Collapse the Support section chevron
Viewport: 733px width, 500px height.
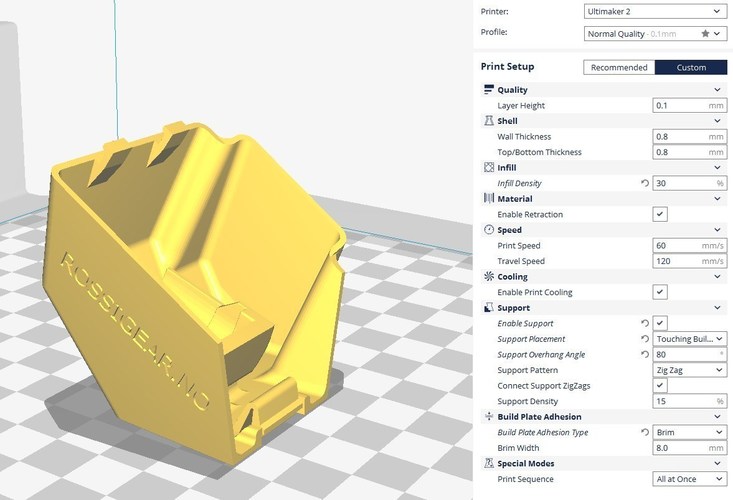tap(718, 307)
